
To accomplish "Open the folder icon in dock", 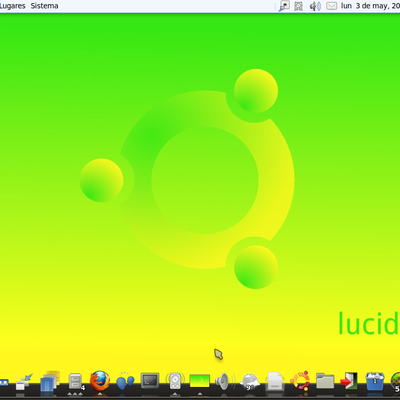I will pos(325,381).
